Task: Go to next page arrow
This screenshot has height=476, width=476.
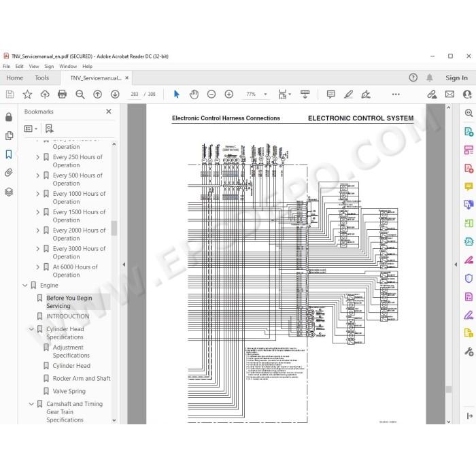Action: (115, 95)
